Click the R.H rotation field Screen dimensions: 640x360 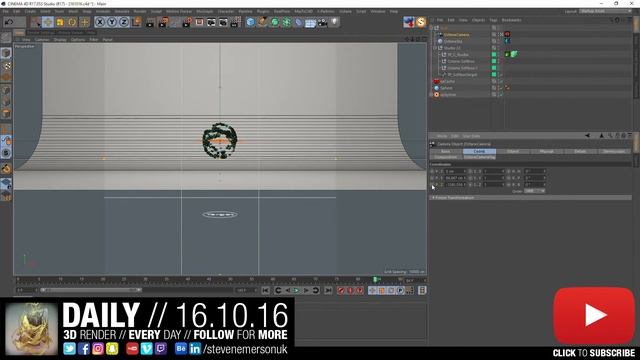click(535, 171)
